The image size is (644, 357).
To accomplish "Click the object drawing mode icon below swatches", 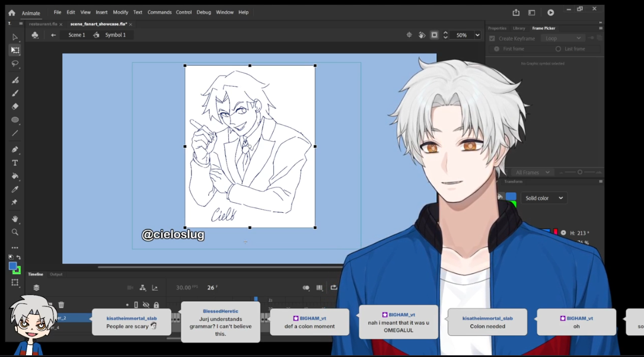I will (x=15, y=283).
